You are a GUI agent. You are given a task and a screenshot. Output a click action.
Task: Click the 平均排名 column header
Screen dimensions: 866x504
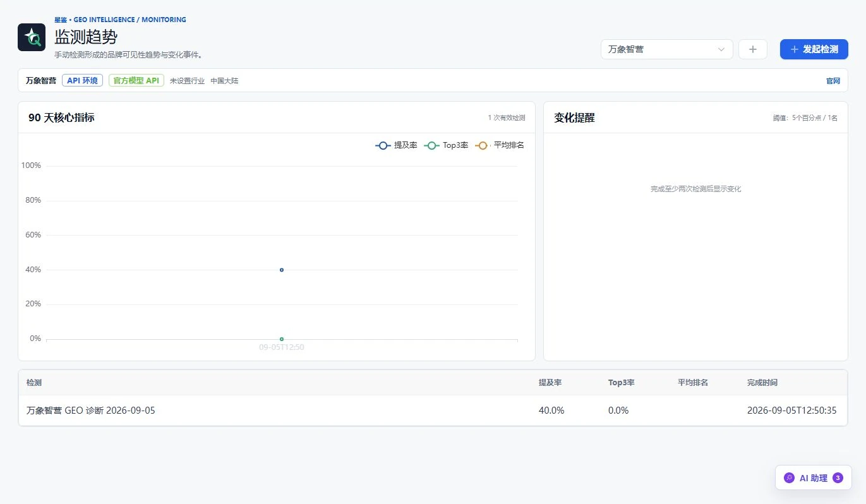click(693, 383)
